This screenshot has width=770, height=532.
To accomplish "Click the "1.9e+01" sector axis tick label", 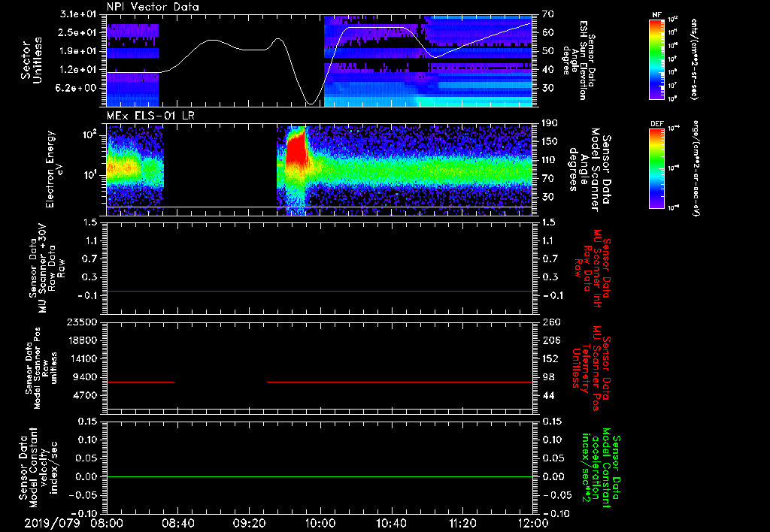I will coord(78,51).
